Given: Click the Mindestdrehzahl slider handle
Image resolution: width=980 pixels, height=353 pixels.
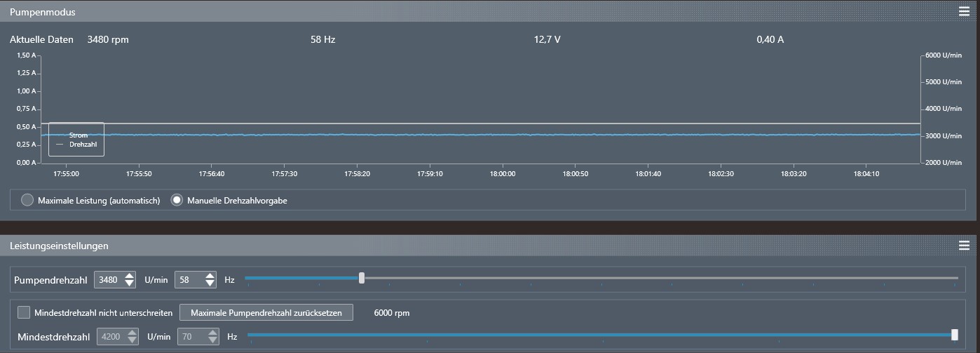Looking at the screenshot, I should [955, 335].
